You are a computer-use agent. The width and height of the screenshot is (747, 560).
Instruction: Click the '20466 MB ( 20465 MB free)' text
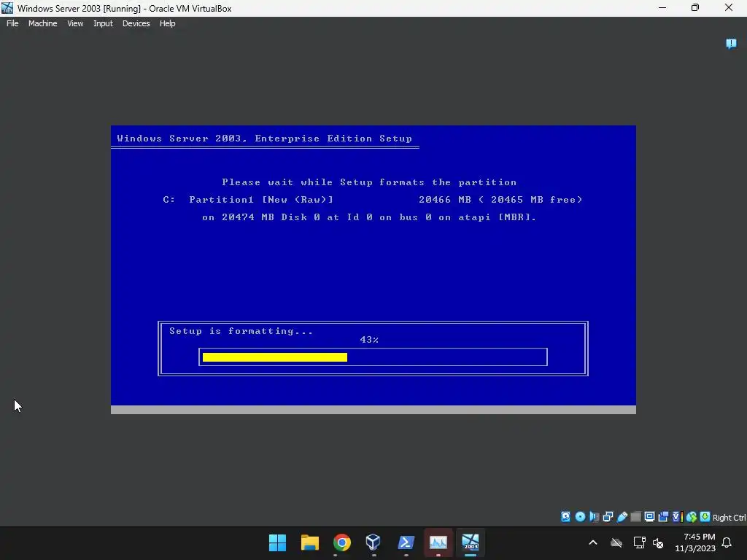pos(500,200)
